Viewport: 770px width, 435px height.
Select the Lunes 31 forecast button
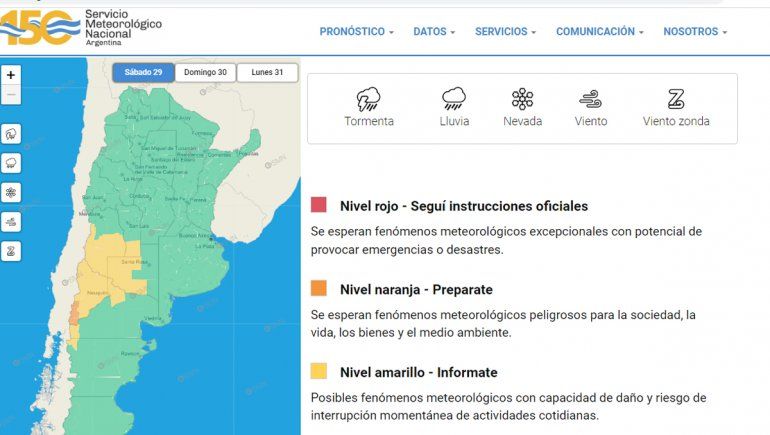(x=267, y=72)
